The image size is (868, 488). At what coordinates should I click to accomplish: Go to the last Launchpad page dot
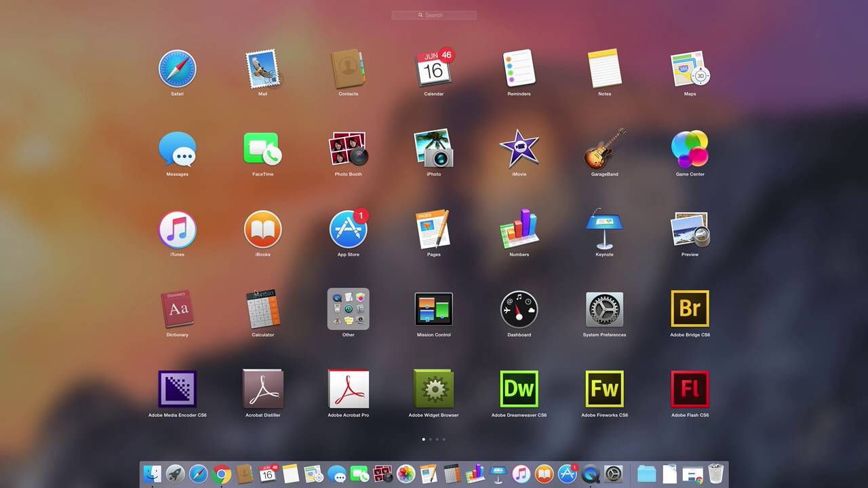click(x=444, y=439)
